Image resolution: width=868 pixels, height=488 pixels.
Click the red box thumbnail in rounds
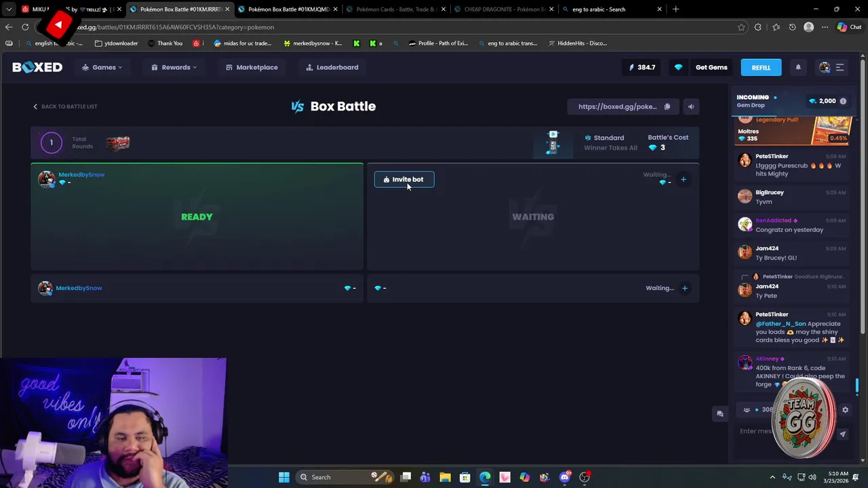pos(118,142)
